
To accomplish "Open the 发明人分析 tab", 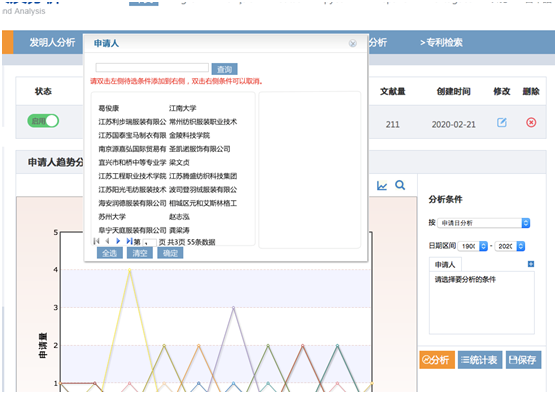I will click(x=52, y=43).
